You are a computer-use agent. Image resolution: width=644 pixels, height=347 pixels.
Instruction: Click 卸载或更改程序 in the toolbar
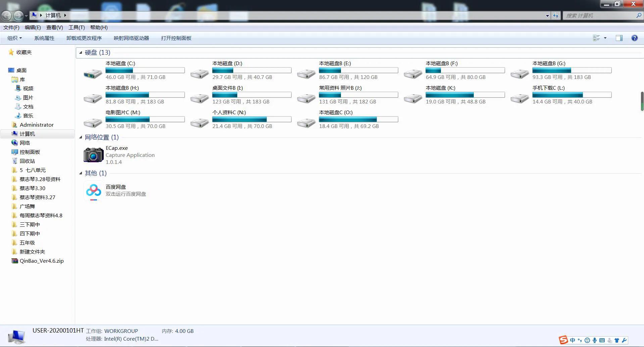(84, 38)
